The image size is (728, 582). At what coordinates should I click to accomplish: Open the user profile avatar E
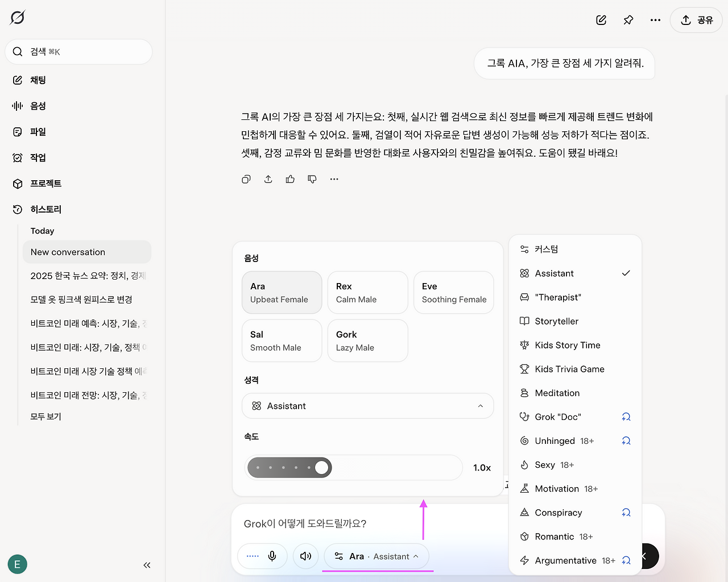click(x=17, y=564)
